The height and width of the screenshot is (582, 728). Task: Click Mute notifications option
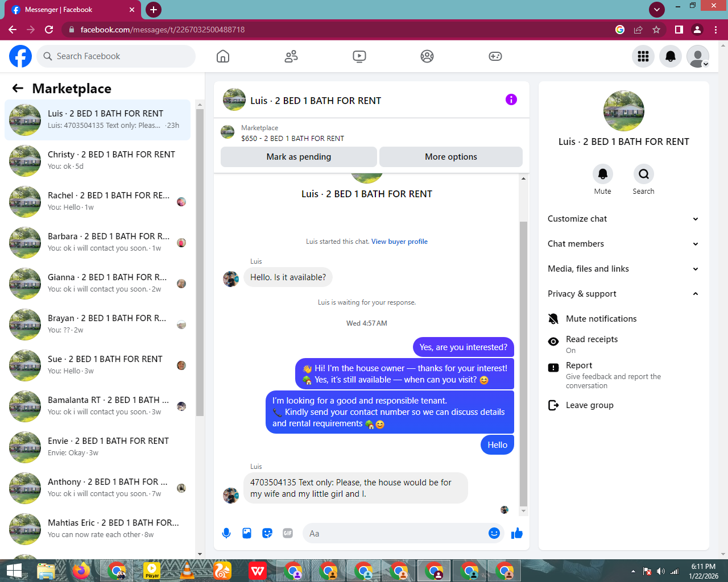click(x=624, y=319)
